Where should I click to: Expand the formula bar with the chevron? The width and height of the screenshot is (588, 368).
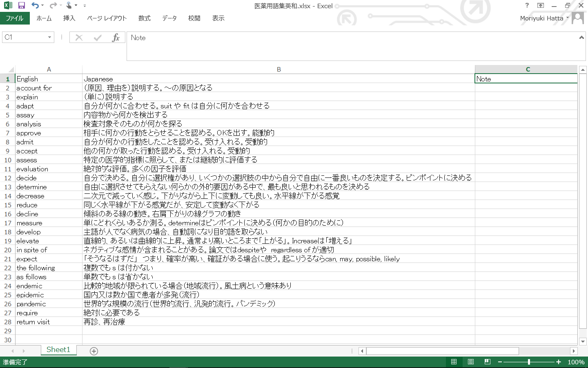click(581, 38)
